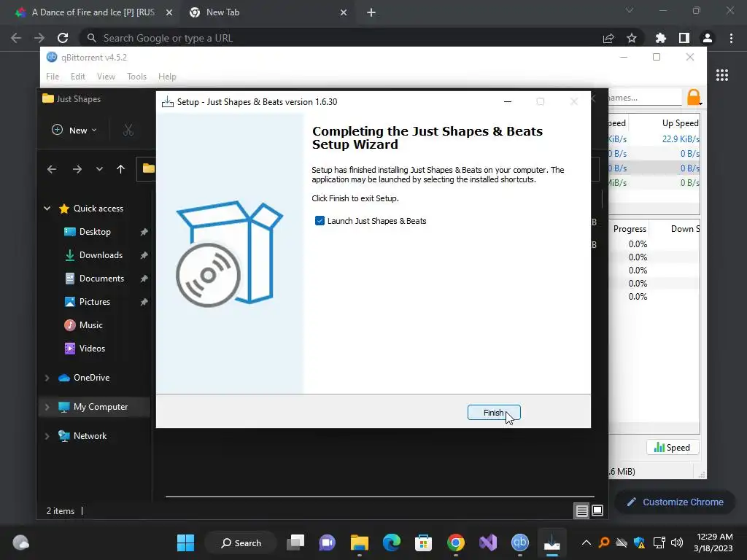Screen dimensions: 747x560
Task: Close the New Tab browser tab
Action: click(344, 12)
